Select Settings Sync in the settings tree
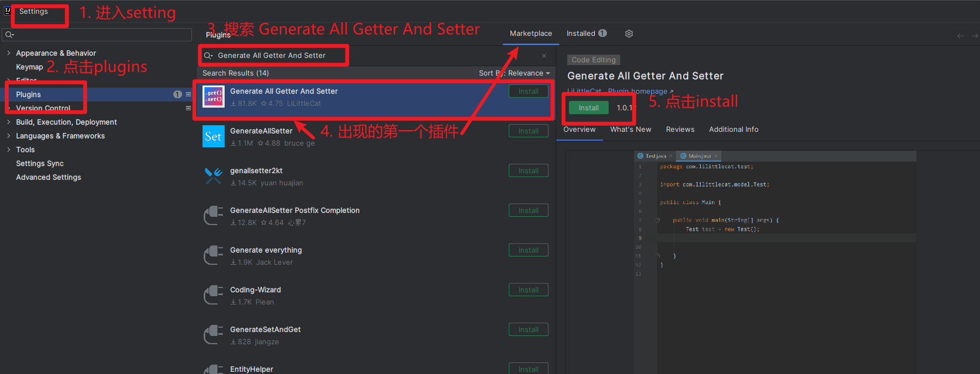The image size is (980, 374). (40, 163)
